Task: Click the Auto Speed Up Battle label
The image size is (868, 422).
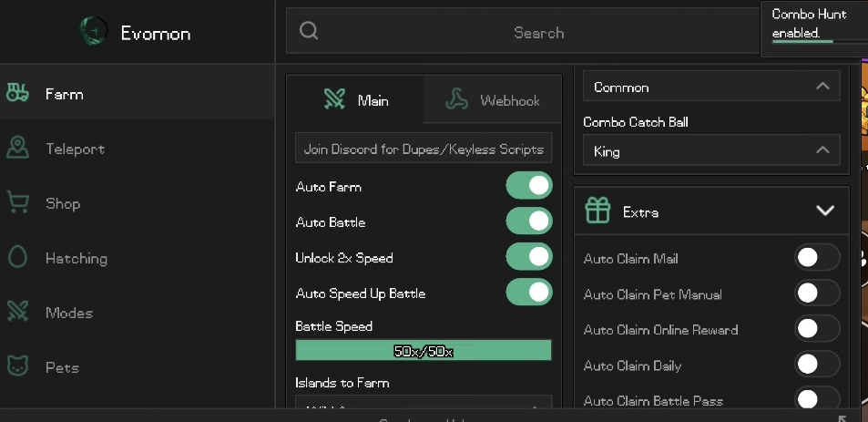Action: click(361, 293)
